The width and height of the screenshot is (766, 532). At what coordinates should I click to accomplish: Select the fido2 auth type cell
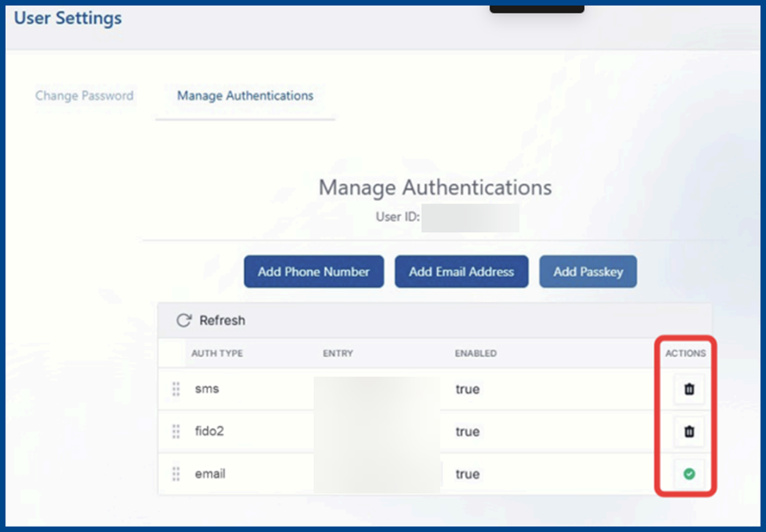tap(210, 431)
